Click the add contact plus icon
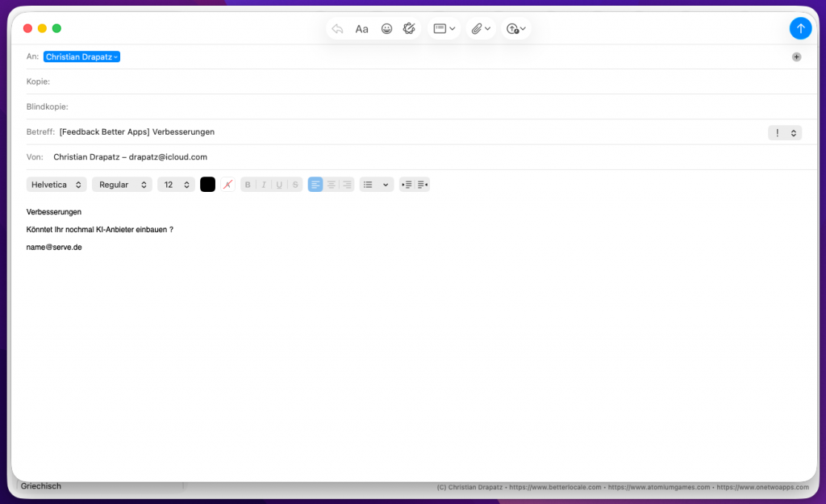Image resolution: width=826 pixels, height=504 pixels. pos(796,57)
